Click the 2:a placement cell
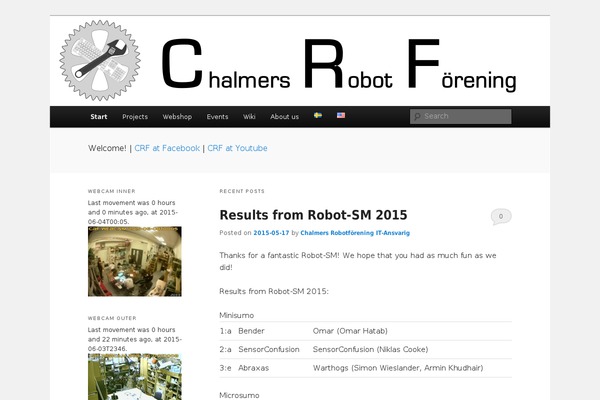This screenshot has height=400, width=600. (x=225, y=349)
